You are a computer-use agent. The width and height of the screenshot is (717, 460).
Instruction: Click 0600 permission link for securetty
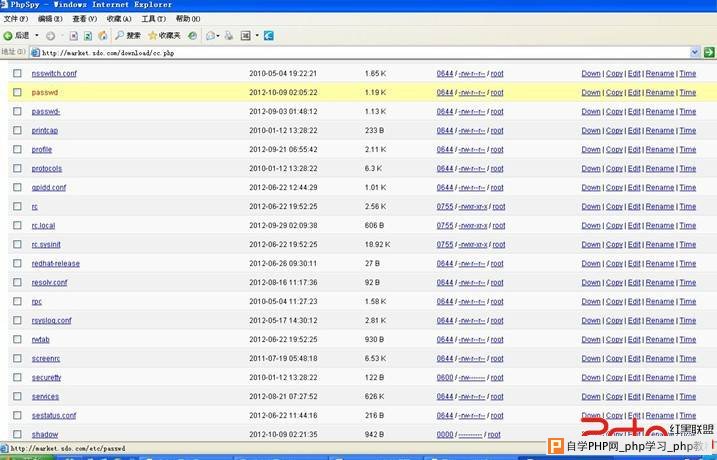(445, 378)
